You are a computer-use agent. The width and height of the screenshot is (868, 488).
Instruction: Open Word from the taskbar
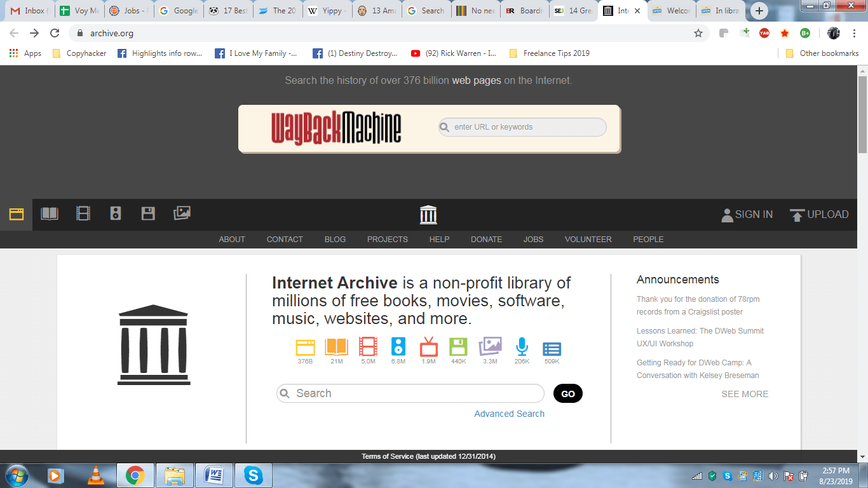(214, 475)
